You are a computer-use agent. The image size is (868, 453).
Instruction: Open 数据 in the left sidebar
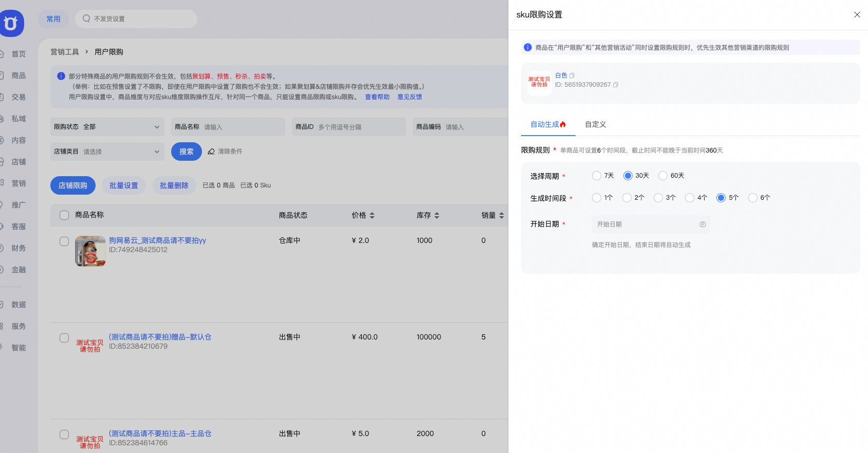(x=19, y=305)
